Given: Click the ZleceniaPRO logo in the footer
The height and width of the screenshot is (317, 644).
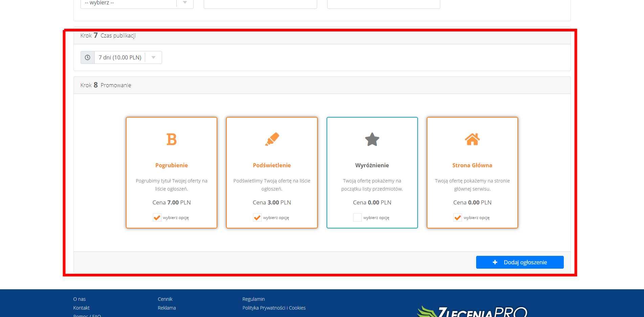Looking at the screenshot, I should 472,311.
